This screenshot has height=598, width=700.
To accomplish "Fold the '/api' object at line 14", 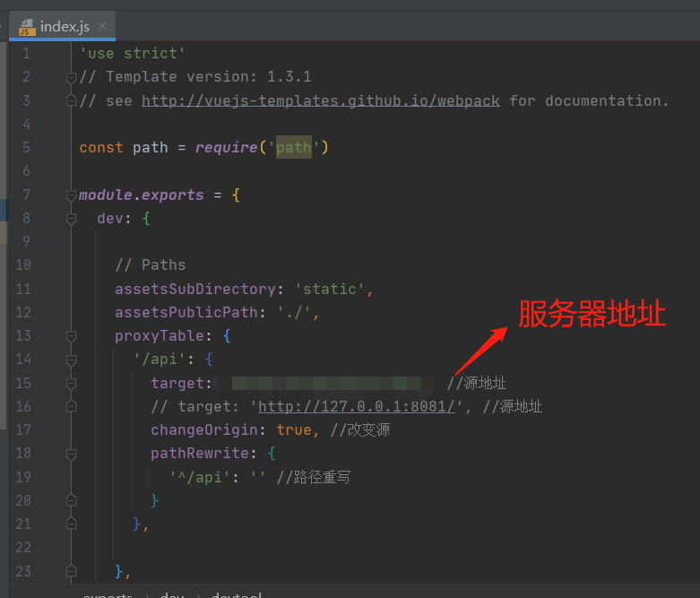I will coord(71,360).
